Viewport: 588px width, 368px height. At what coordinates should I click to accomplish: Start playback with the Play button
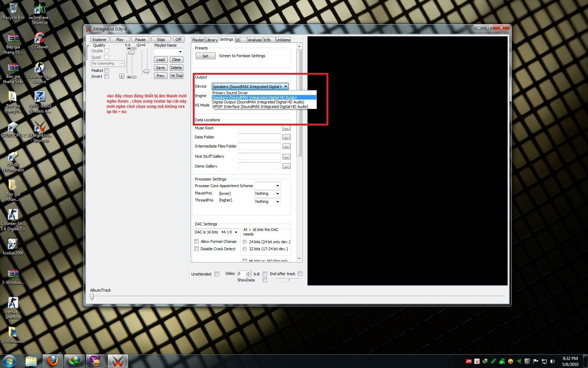click(x=120, y=40)
